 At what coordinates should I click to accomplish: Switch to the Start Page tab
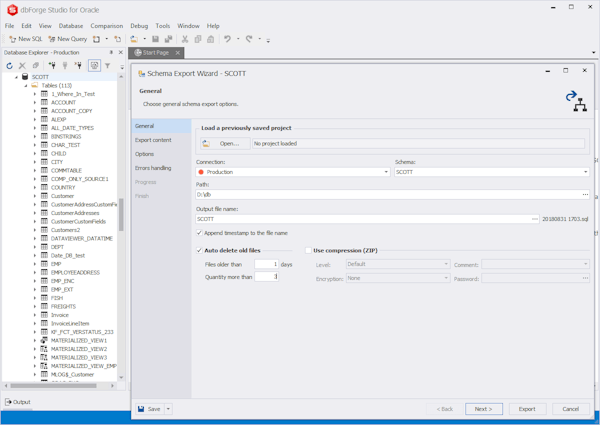[x=156, y=53]
